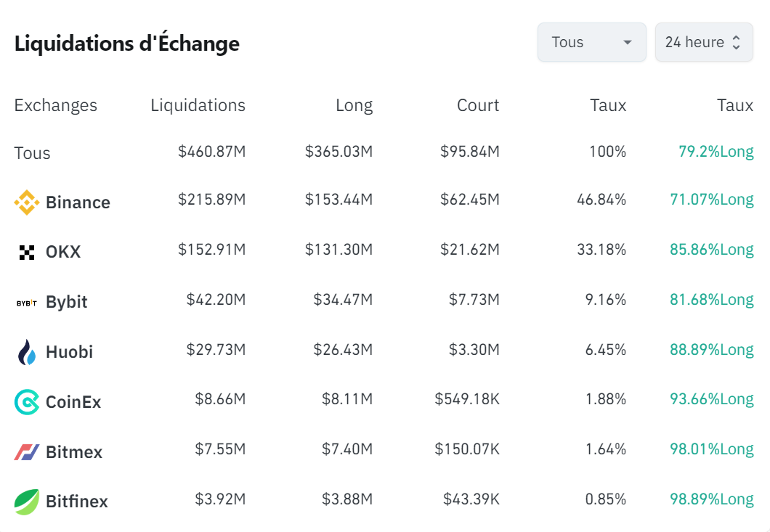Image resolution: width=770 pixels, height=532 pixels.
Task: Select the Bitmex exchange icon
Action: pyautogui.click(x=26, y=451)
